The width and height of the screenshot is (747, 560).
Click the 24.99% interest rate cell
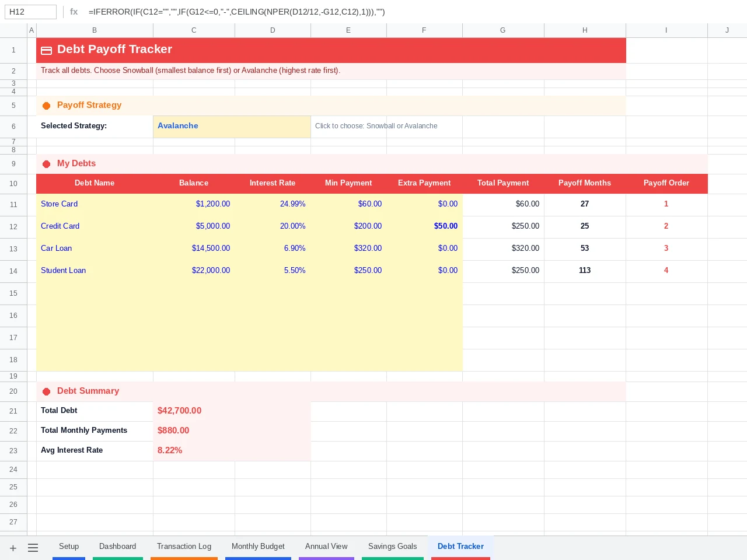pos(273,205)
